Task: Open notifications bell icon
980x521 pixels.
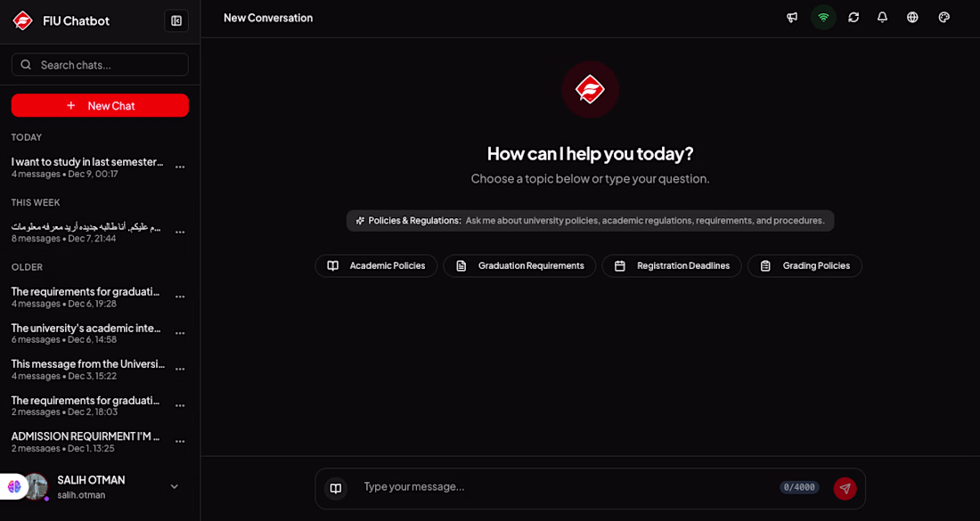Action: [x=882, y=18]
